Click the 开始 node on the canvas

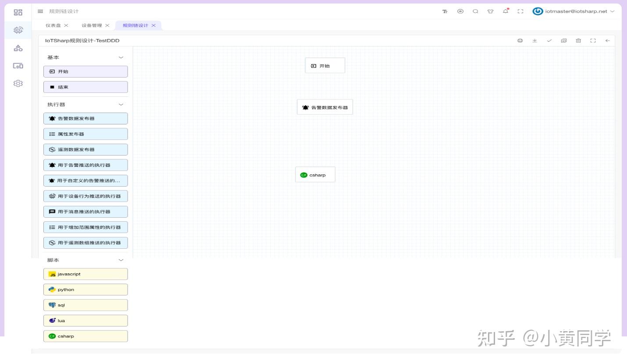(x=325, y=66)
